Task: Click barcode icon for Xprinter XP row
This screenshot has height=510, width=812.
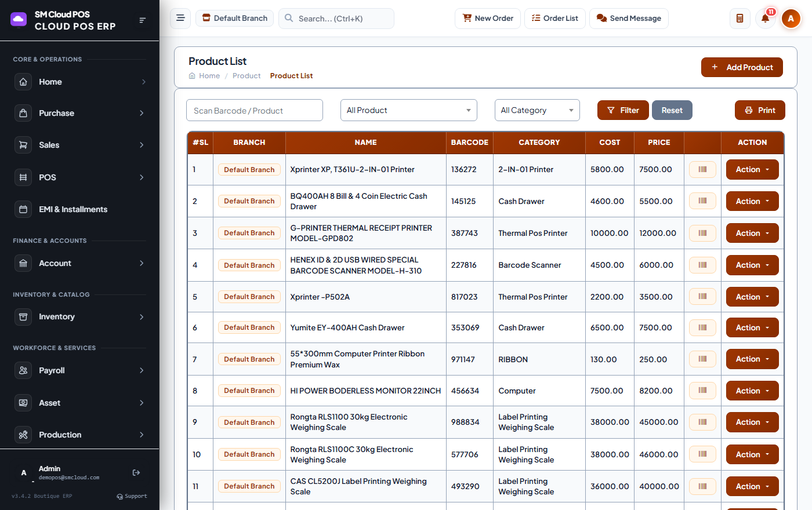Action: (702, 169)
